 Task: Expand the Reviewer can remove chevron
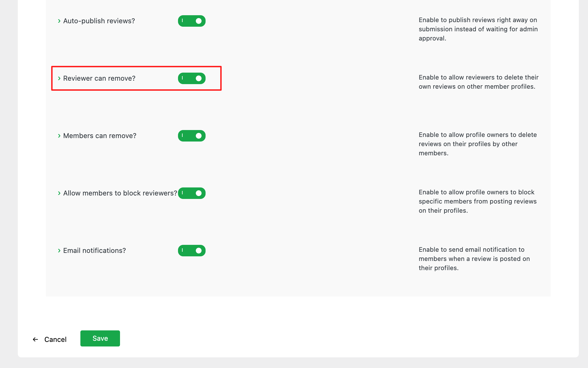(x=59, y=78)
